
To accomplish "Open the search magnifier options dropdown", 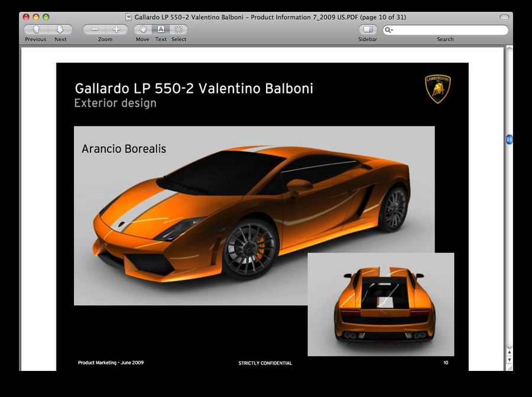I will (x=389, y=30).
